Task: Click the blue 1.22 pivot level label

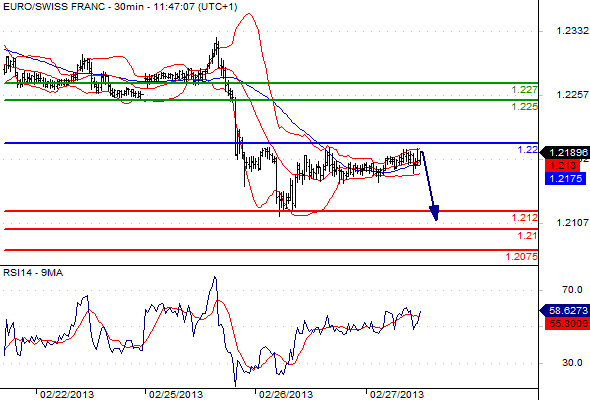Action: pos(528,150)
